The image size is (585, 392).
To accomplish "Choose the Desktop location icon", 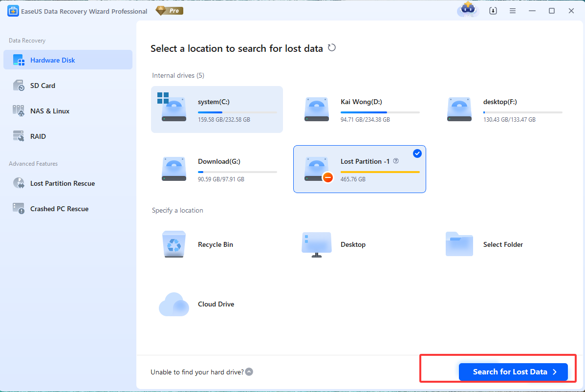I will (x=316, y=244).
